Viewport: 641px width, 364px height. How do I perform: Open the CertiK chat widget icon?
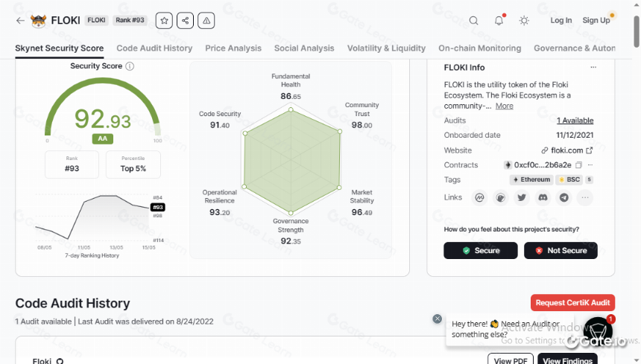[598, 331]
